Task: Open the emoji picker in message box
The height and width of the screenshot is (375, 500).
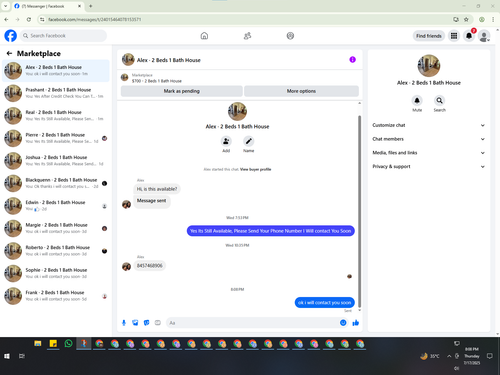Action: point(343,323)
